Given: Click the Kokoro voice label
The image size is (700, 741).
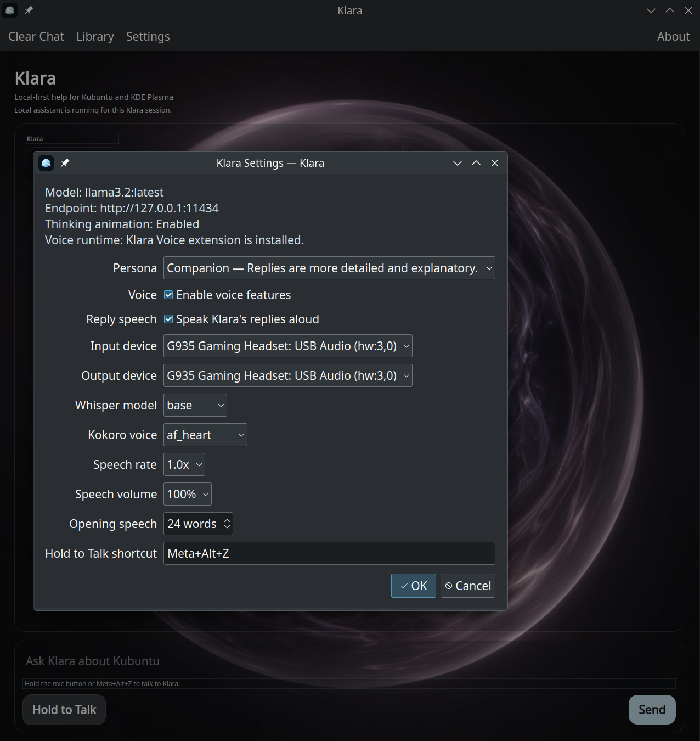Looking at the screenshot, I should [x=122, y=435].
